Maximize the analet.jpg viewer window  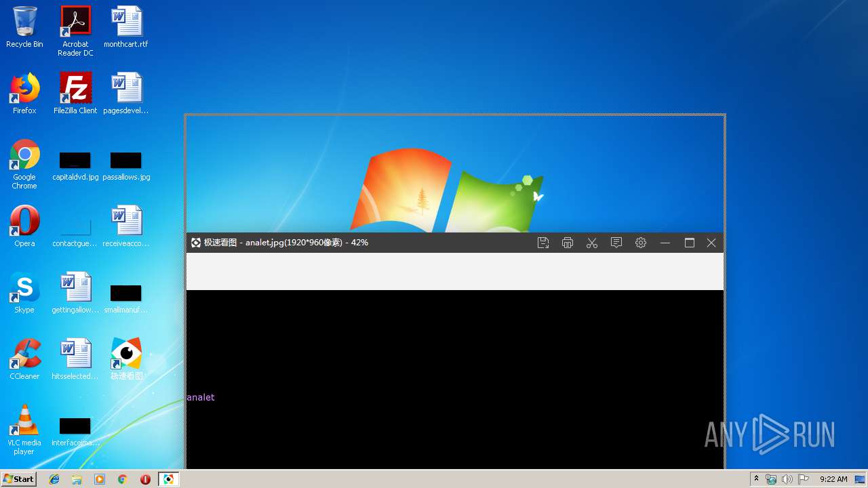coord(690,243)
